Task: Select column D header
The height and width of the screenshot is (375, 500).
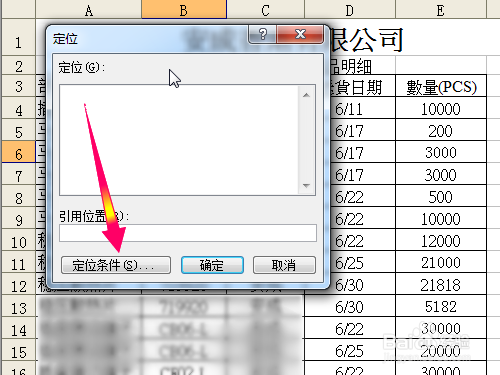Action: coord(350,10)
